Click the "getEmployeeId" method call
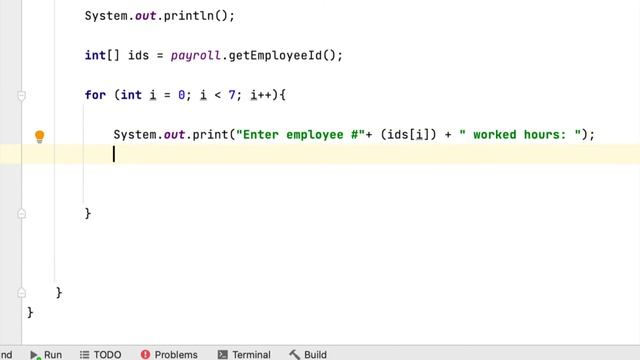This screenshot has width=640, height=360. (275, 55)
